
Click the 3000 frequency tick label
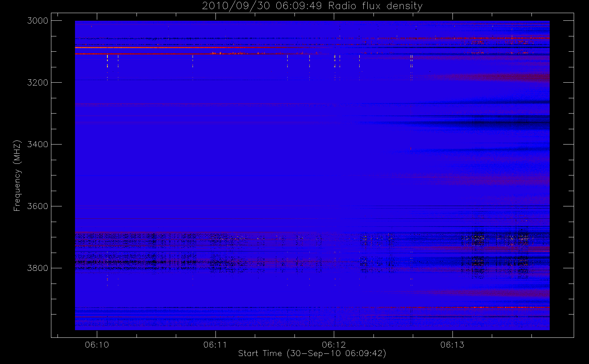38,21
